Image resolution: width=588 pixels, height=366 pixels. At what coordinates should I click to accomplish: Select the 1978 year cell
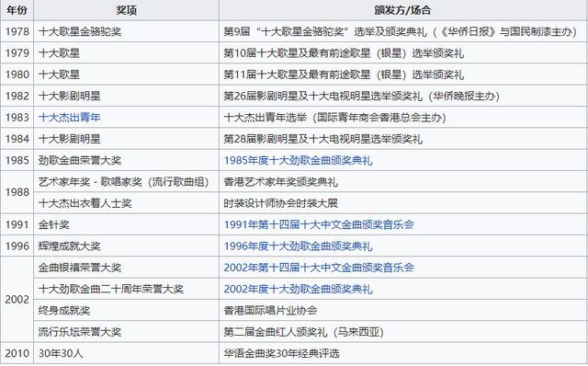click(x=17, y=31)
